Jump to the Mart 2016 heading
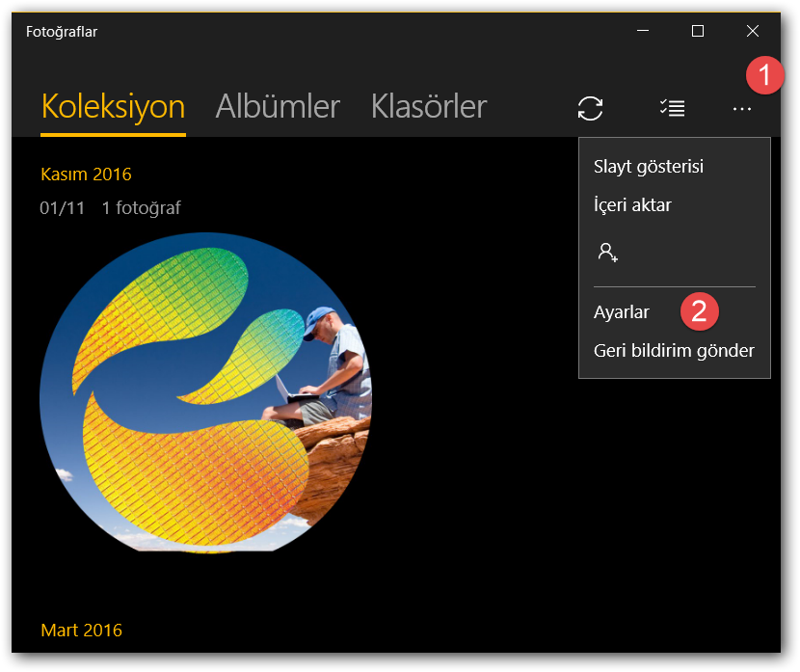This screenshot has width=800, height=672. 82,631
